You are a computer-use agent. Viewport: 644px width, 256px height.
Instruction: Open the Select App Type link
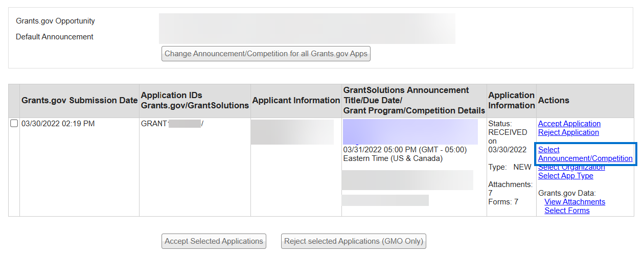(x=565, y=176)
